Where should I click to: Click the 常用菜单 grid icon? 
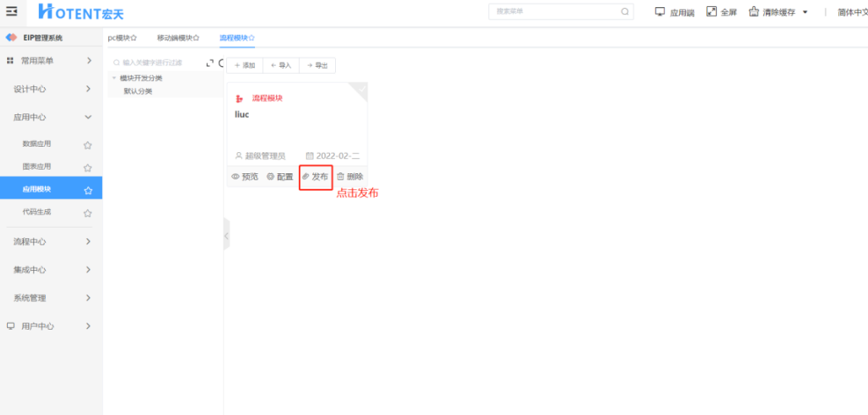(10, 61)
